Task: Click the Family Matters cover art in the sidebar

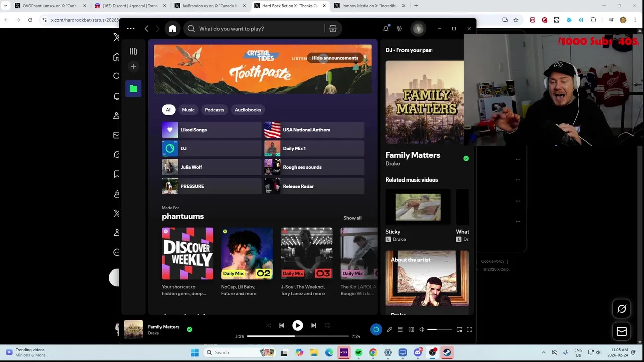Action: (x=425, y=103)
